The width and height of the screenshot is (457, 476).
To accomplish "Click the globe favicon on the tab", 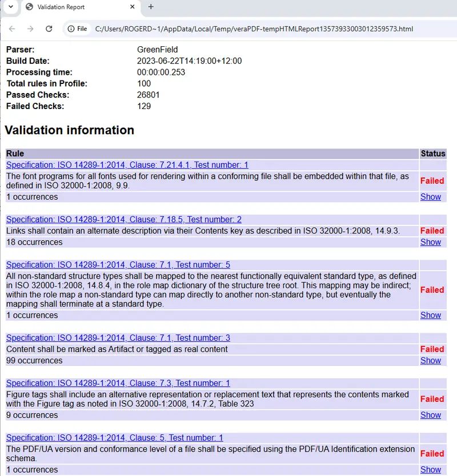I will point(30,7).
